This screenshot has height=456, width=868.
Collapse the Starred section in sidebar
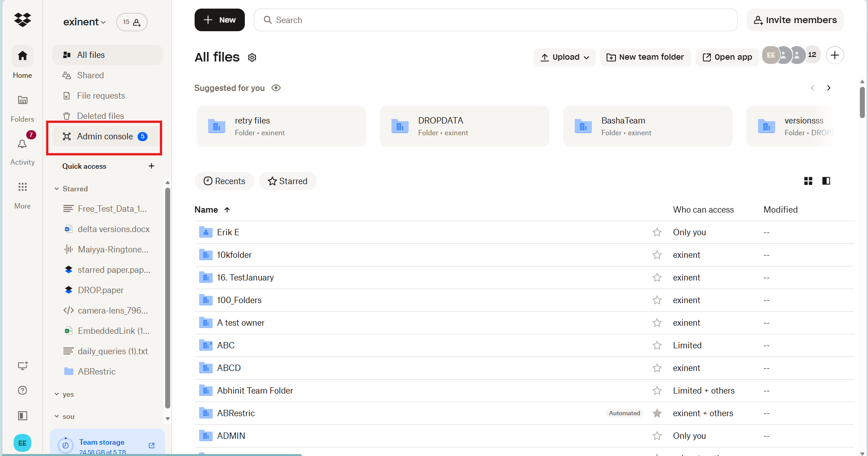point(57,189)
